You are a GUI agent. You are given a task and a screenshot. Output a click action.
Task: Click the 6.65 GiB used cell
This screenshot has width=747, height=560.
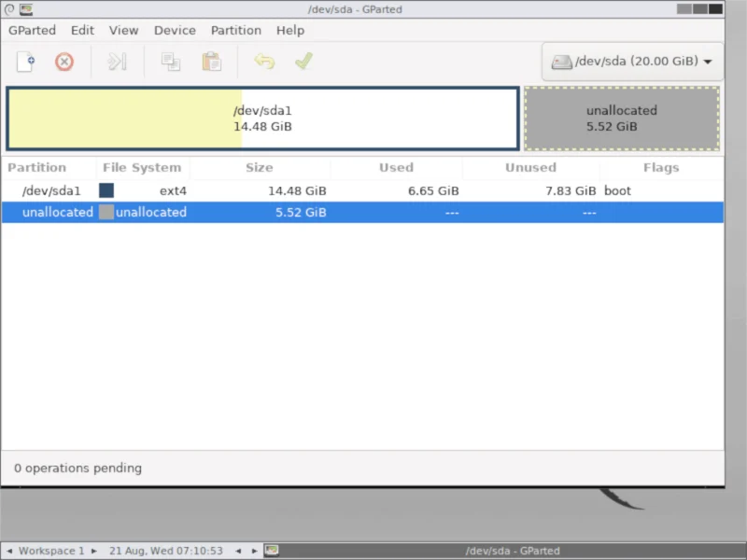433,191
